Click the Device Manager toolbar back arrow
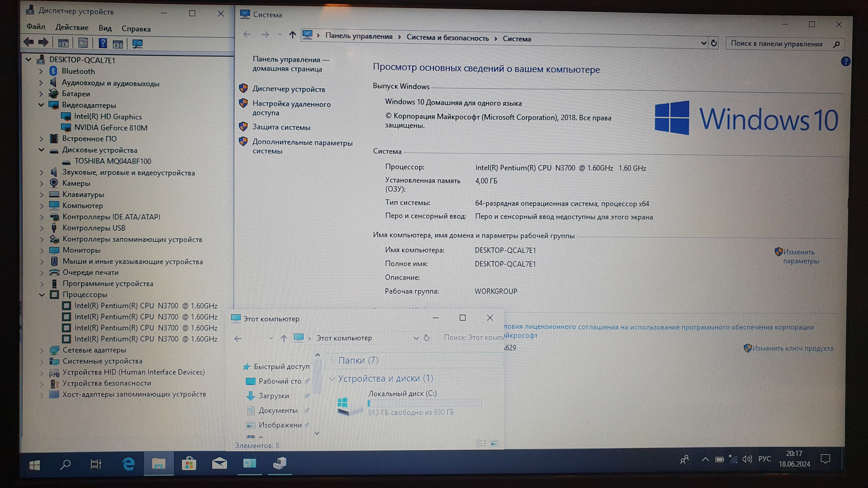The height and width of the screenshot is (488, 868). [x=28, y=42]
